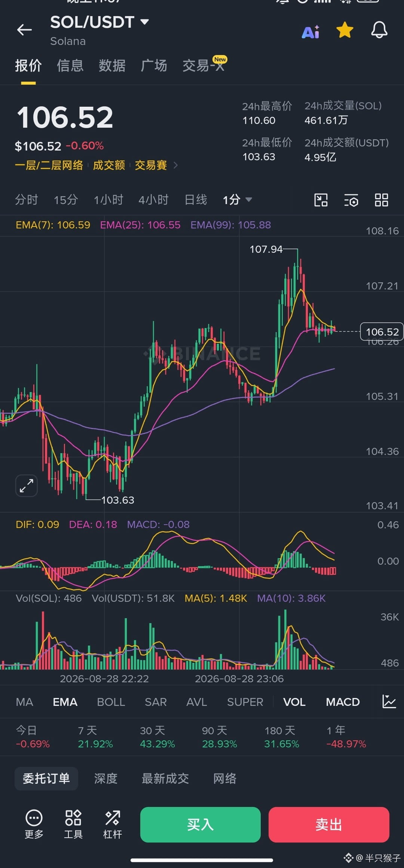This screenshot has height=868, width=404.
Task: Click the red 卖出 button
Action: click(329, 825)
